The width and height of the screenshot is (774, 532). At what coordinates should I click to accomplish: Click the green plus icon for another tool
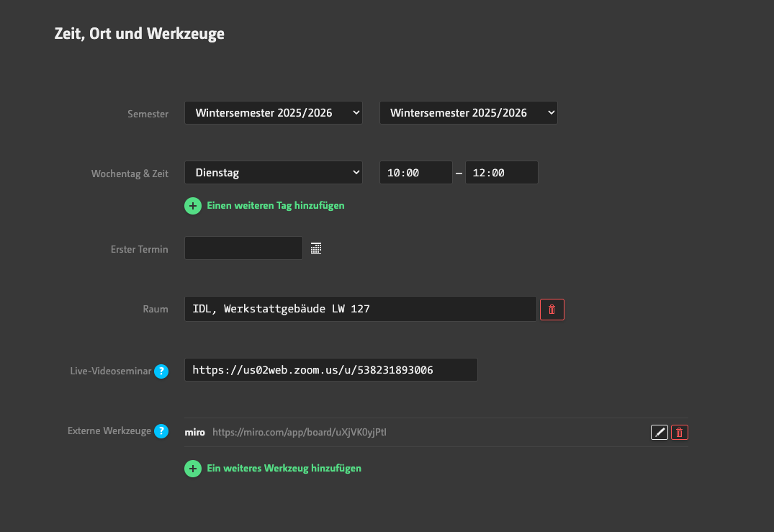[x=193, y=469]
